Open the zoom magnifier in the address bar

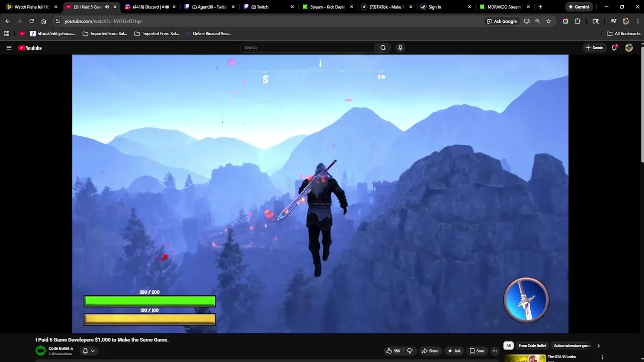[x=537, y=21]
